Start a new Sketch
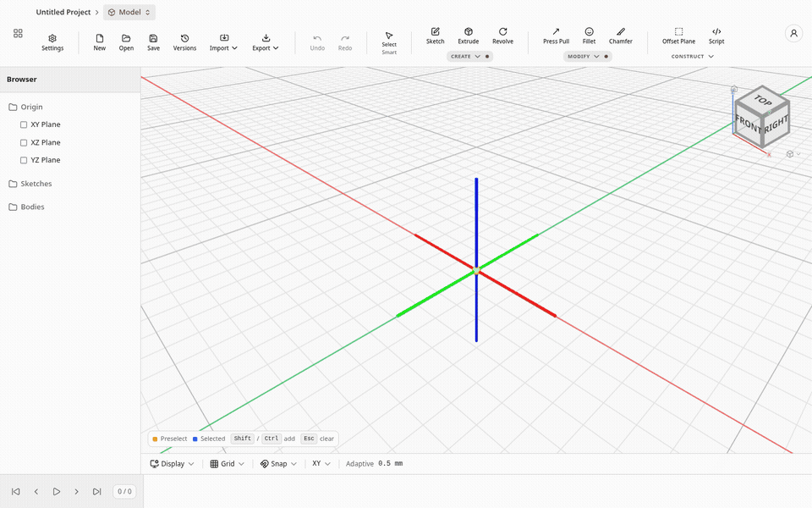Viewport: 812px width, 508px height. tap(435, 36)
